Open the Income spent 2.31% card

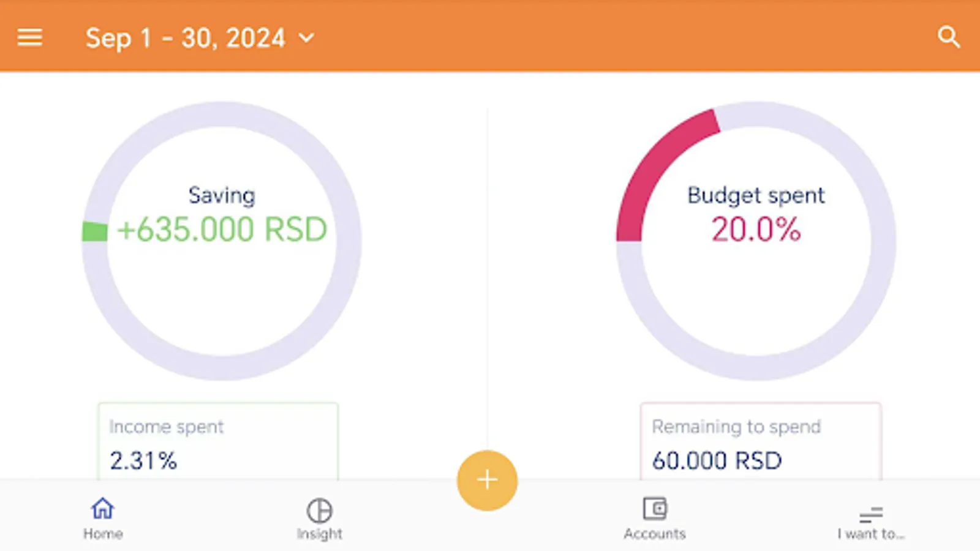[218, 441]
